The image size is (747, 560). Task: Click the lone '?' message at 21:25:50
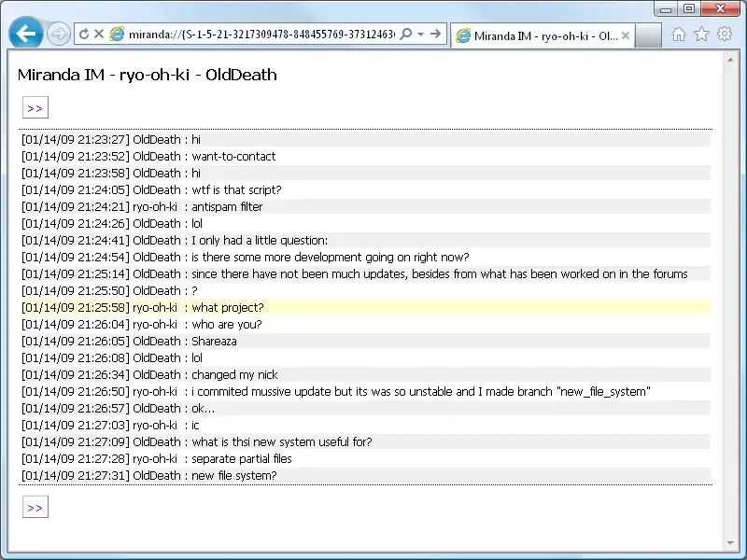(x=194, y=291)
